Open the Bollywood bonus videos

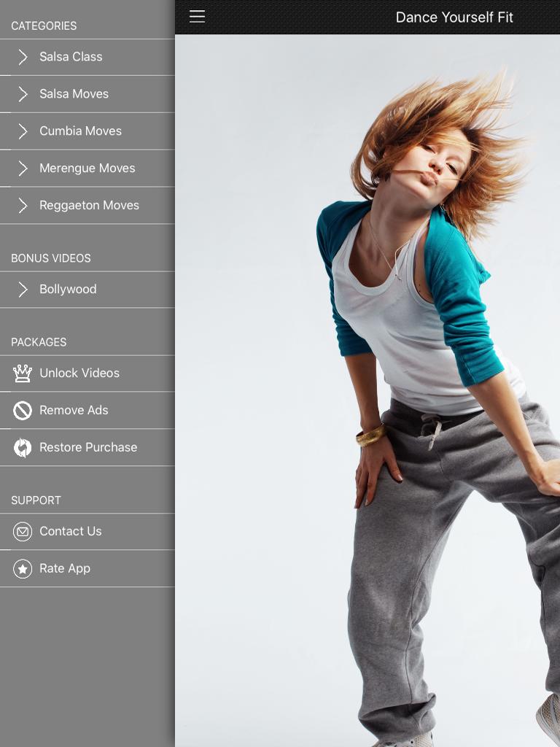87,290
